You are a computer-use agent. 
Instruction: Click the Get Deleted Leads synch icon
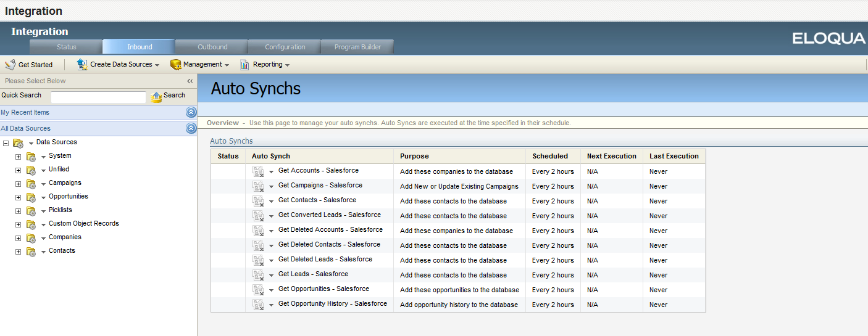pyautogui.click(x=259, y=260)
